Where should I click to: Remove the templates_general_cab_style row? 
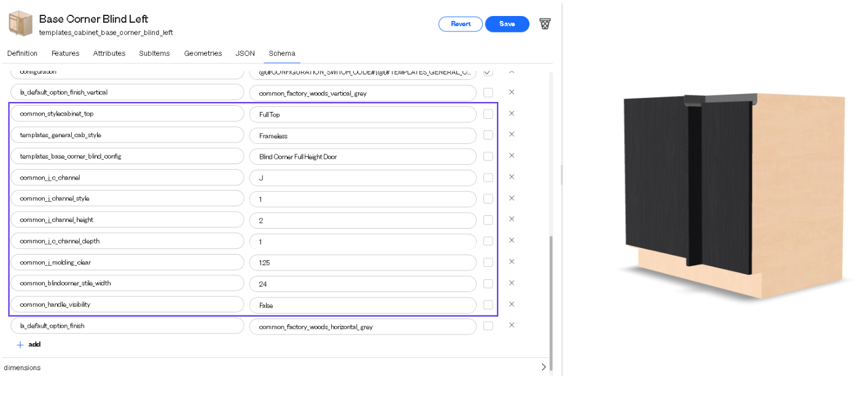point(511,134)
